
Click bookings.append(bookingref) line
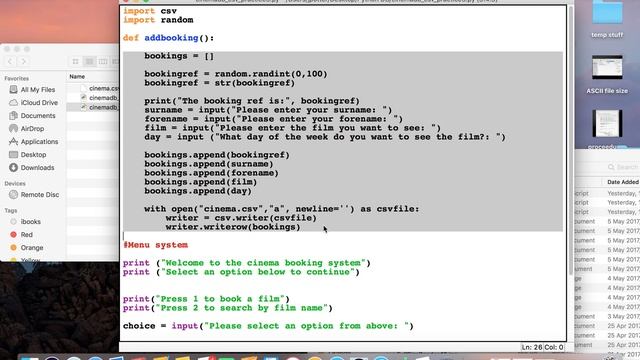point(217,155)
